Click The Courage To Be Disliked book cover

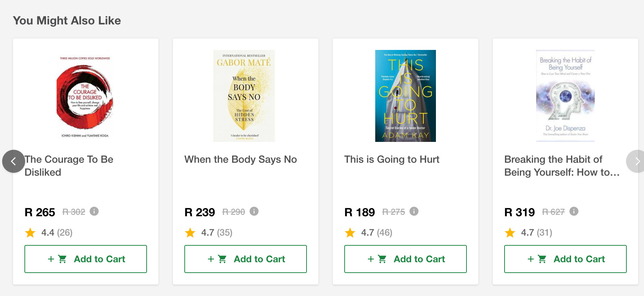click(x=85, y=96)
